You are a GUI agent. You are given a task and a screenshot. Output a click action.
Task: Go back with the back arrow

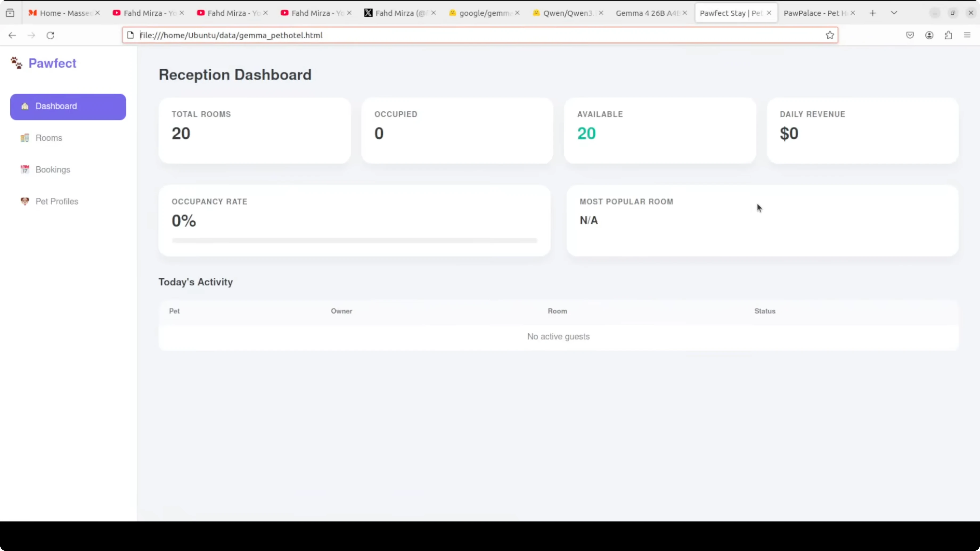pos(12,35)
